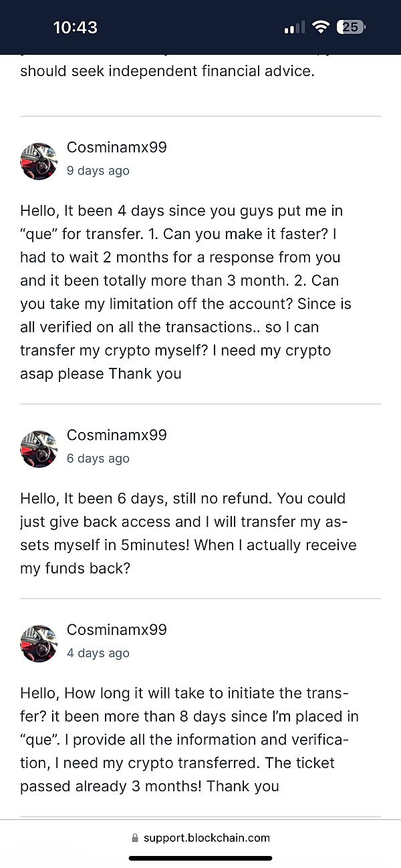Tap the "4 days ago" timestamp
This screenshot has height=868, width=401.
click(x=98, y=654)
